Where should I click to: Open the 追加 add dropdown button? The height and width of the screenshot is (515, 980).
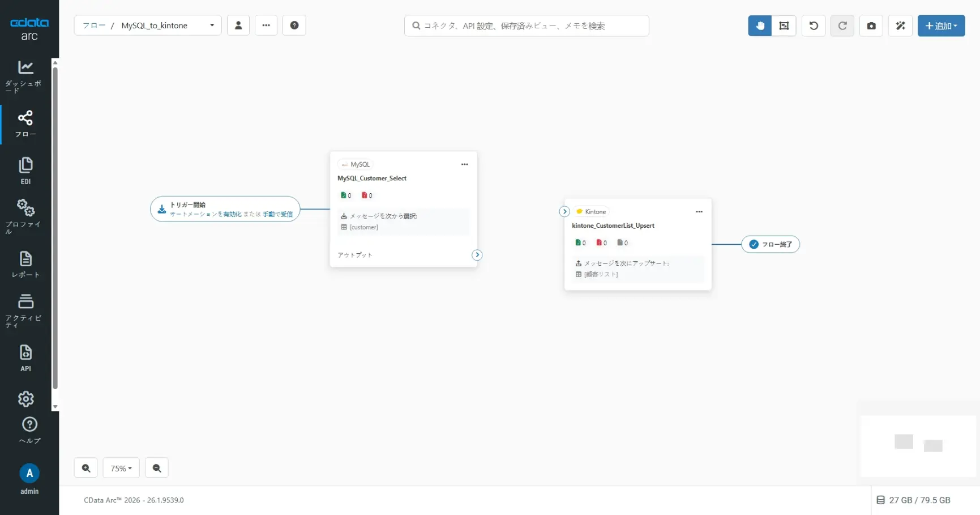[941, 26]
